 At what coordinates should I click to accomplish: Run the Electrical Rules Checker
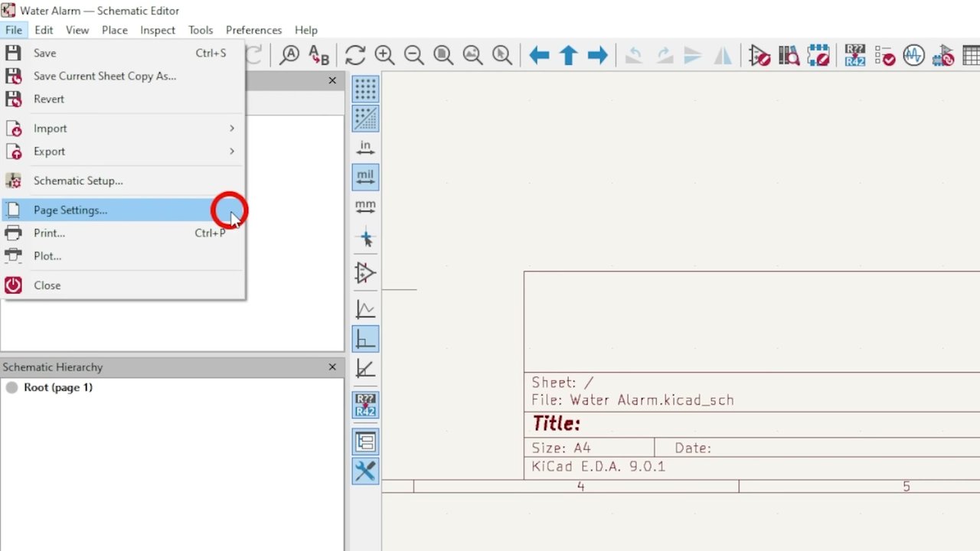pyautogui.click(x=884, y=55)
